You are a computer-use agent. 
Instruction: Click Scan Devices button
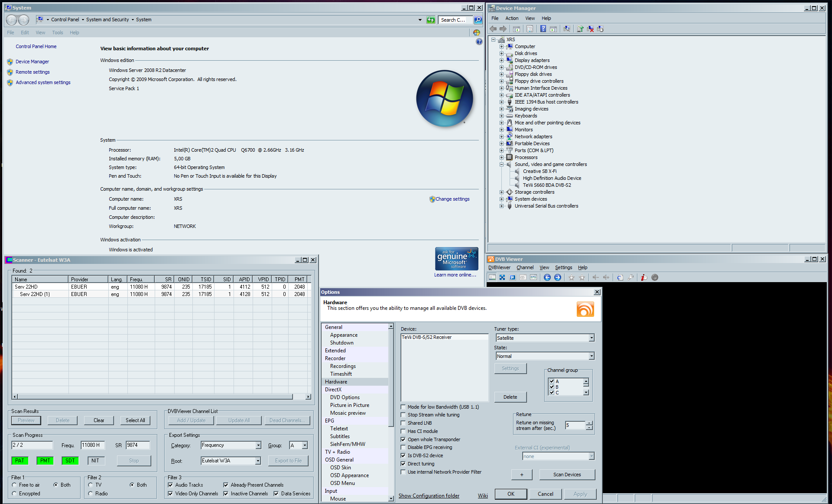coord(567,475)
